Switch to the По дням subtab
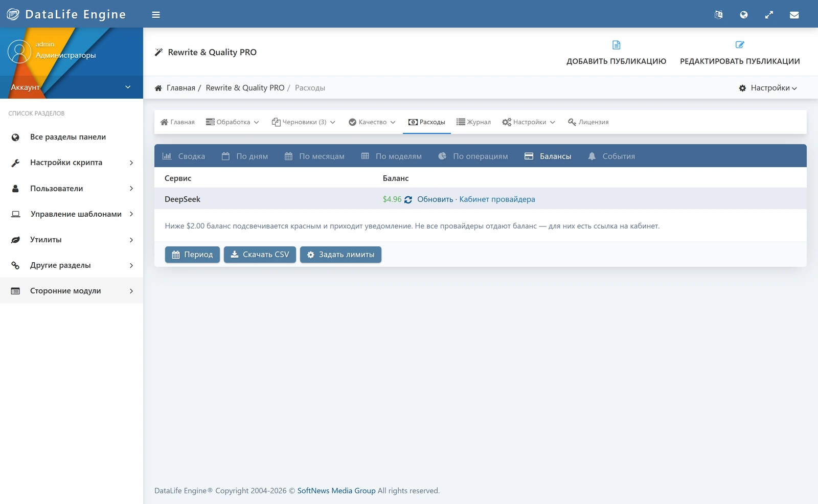The image size is (818, 504). pyautogui.click(x=245, y=156)
